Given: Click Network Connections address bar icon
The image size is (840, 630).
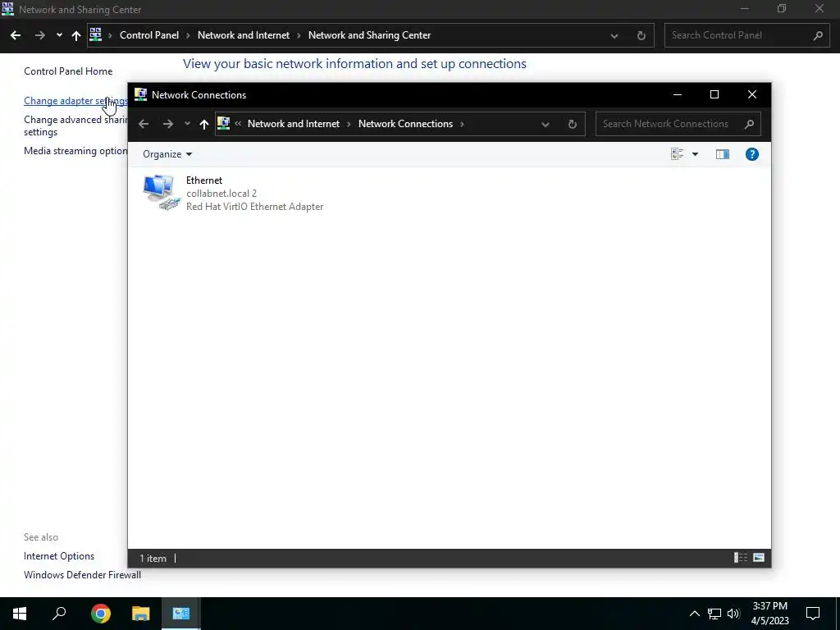Looking at the screenshot, I should point(223,124).
